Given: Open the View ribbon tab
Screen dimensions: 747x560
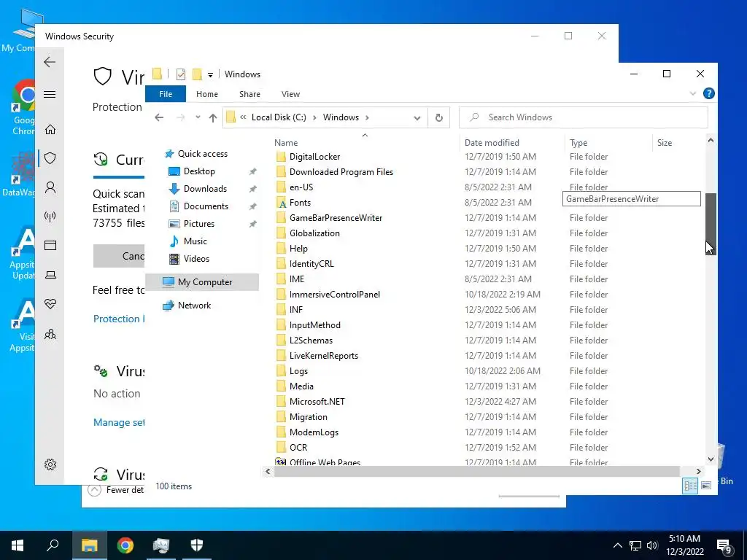Looking at the screenshot, I should point(290,94).
